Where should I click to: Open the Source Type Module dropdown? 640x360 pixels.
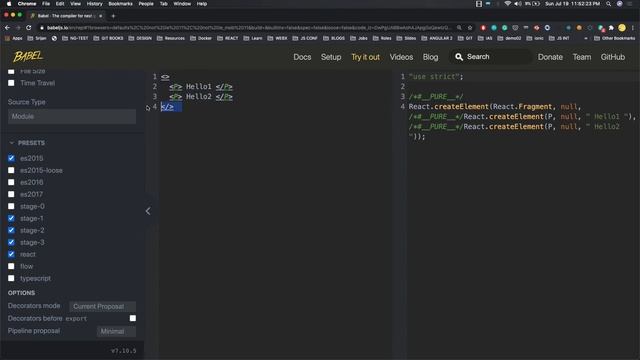tap(72, 116)
